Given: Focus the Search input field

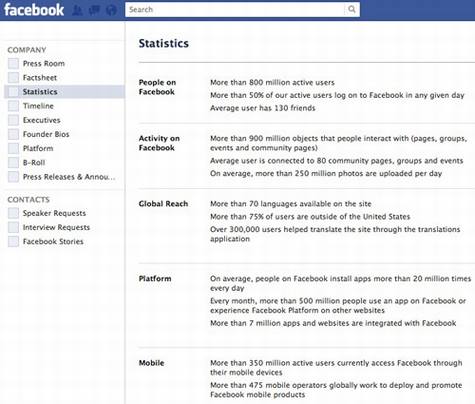Looking at the screenshot, I should pyautogui.click(x=235, y=10).
